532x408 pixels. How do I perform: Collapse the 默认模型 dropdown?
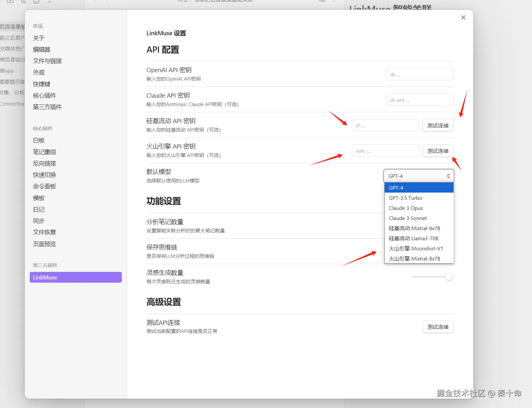pyautogui.click(x=419, y=176)
